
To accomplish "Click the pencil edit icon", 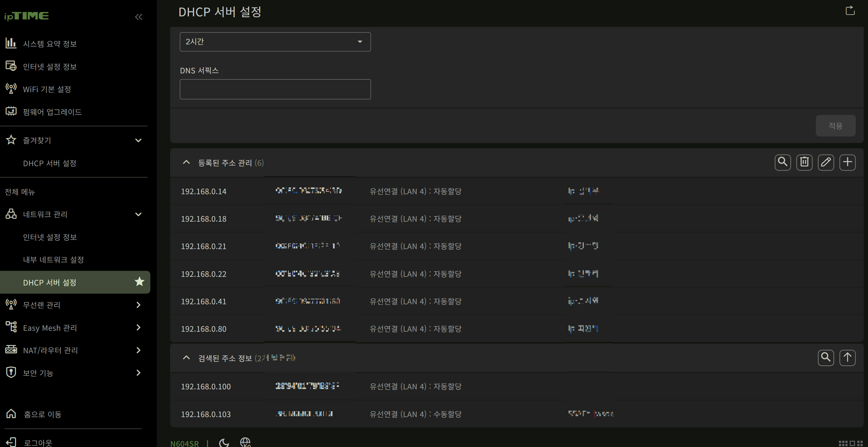I will point(825,162).
